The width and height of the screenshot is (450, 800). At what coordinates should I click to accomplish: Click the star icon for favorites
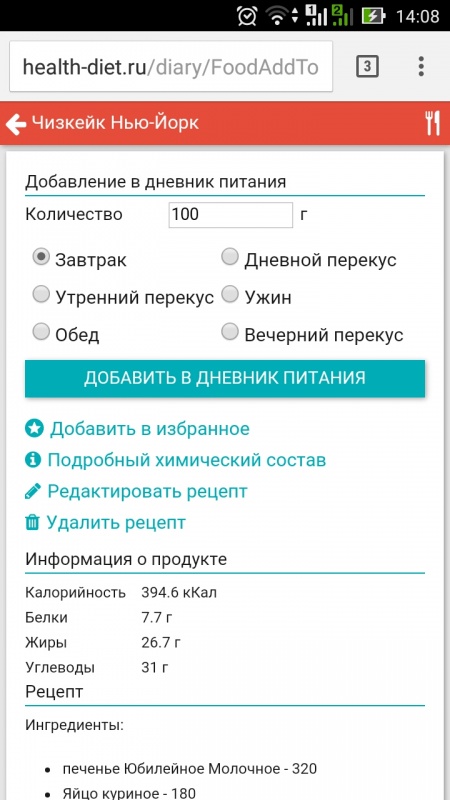tap(35, 429)
